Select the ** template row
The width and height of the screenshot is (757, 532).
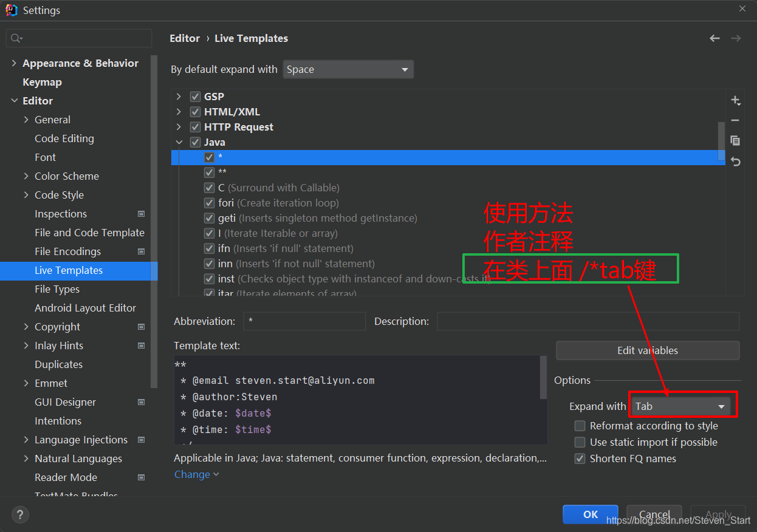[x=448, y=172]
